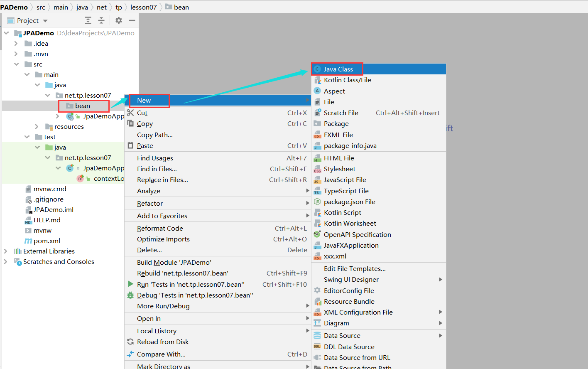The image size is (588, 369).
Task: Open the Local History submenu
Action: [x=218, y=331]
